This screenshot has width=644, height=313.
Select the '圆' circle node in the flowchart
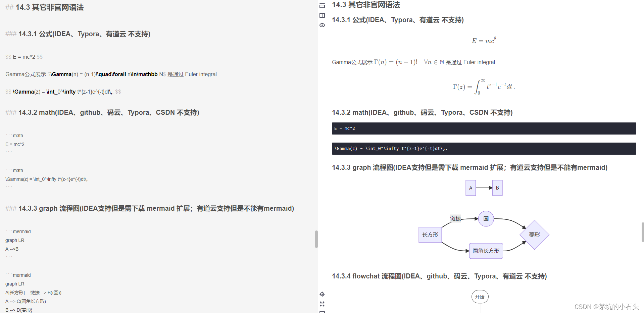486,219
